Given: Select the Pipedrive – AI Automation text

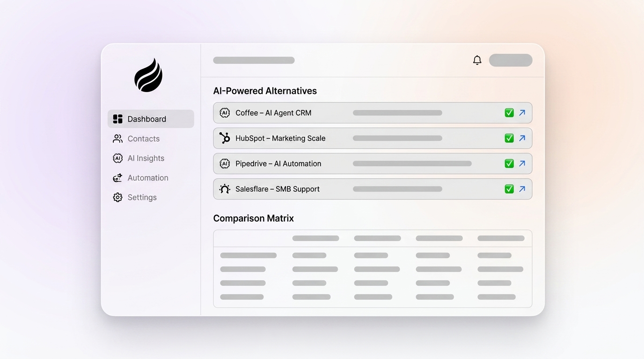Looking at the screenshot, I should point(278,164).
